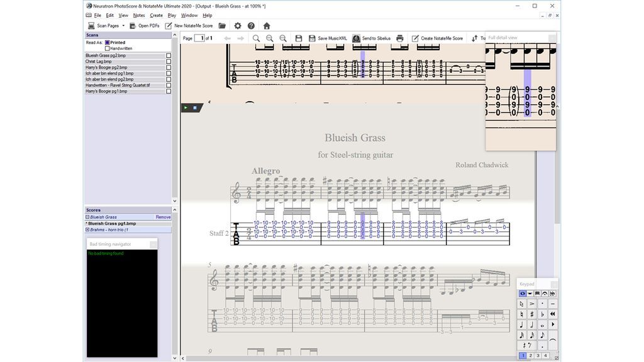Open the settings gear icon

tap(238, 26)
